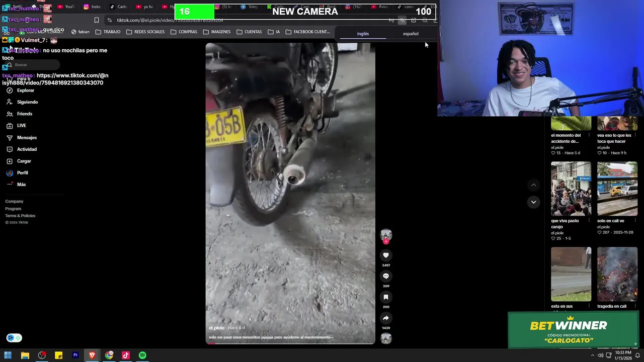Open Perfil in TikTok sidebar
The width and height of the screenshot is (644, 362).
(17, 173)
